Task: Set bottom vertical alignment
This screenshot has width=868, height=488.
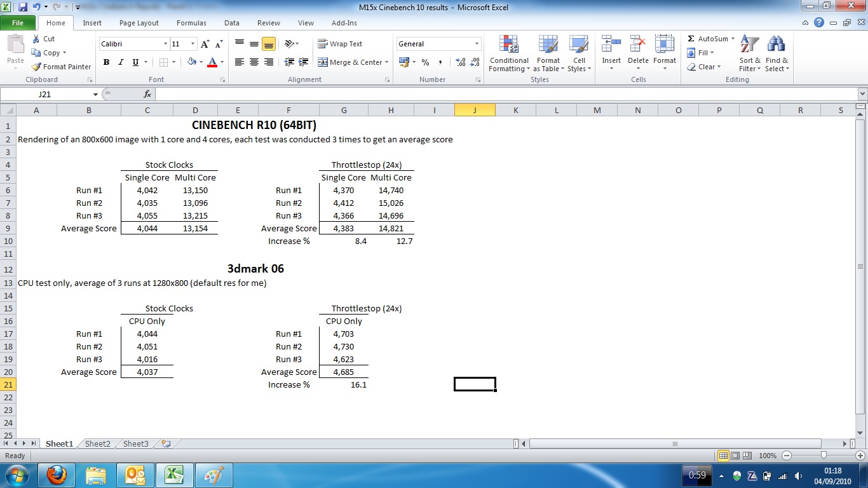Action: coord(268,44)
